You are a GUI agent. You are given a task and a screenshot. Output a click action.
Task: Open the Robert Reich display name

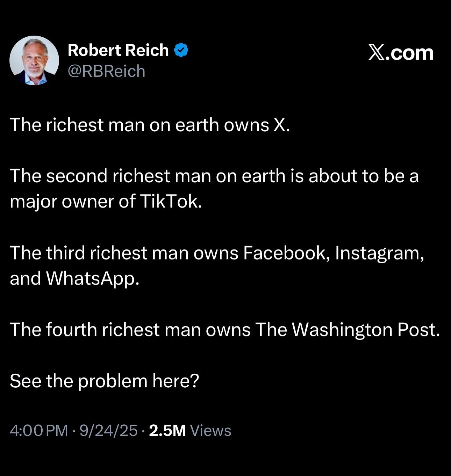tap(118, 50)
